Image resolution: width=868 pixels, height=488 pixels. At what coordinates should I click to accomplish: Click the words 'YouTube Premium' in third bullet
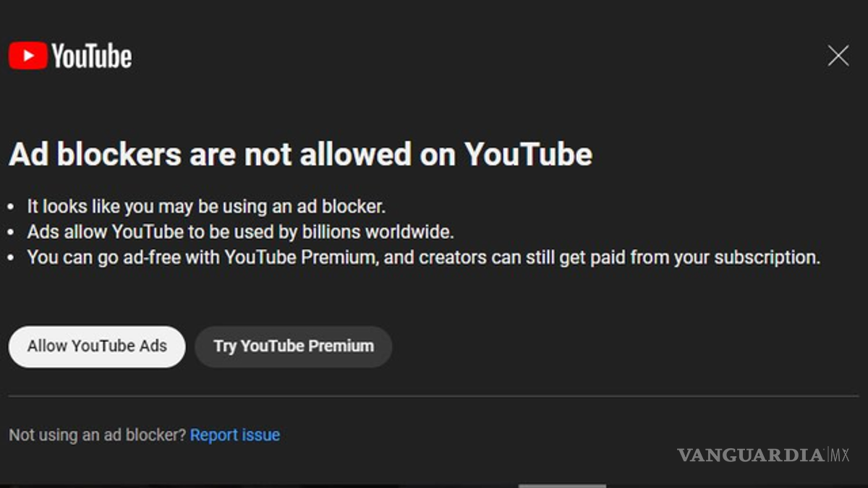(301, 257)
